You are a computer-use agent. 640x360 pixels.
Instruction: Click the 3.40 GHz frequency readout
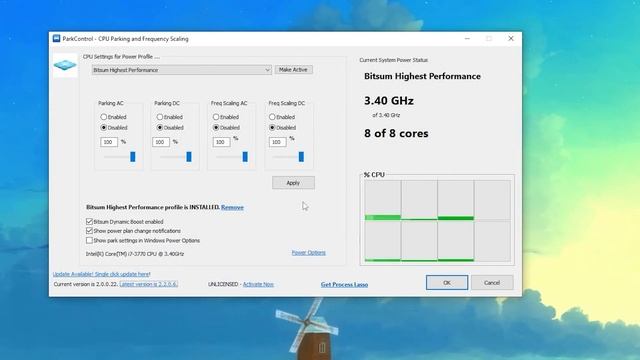pos(389,101)
